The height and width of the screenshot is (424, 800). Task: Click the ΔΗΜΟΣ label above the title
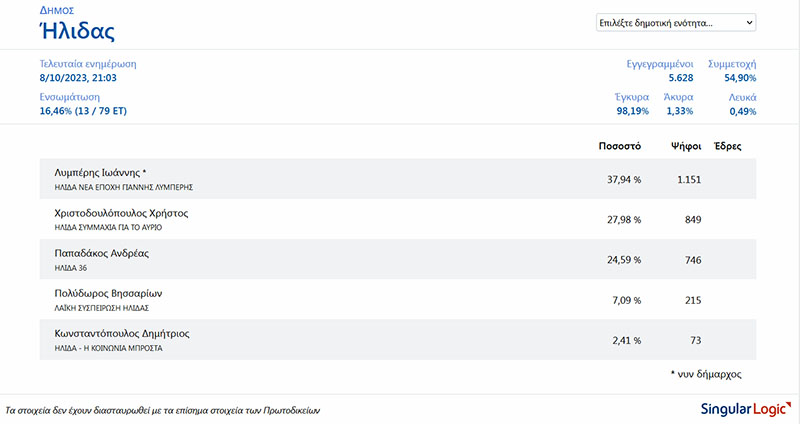56,7
